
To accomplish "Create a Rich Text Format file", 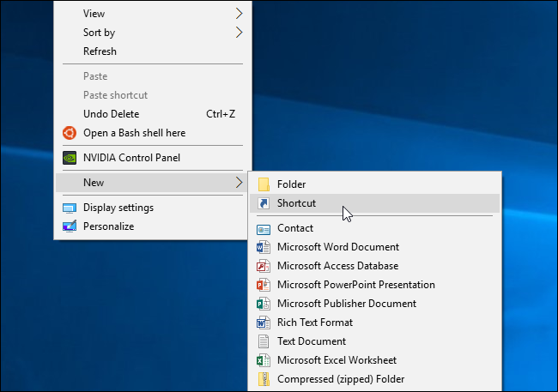I will click(x=375, y=323).
